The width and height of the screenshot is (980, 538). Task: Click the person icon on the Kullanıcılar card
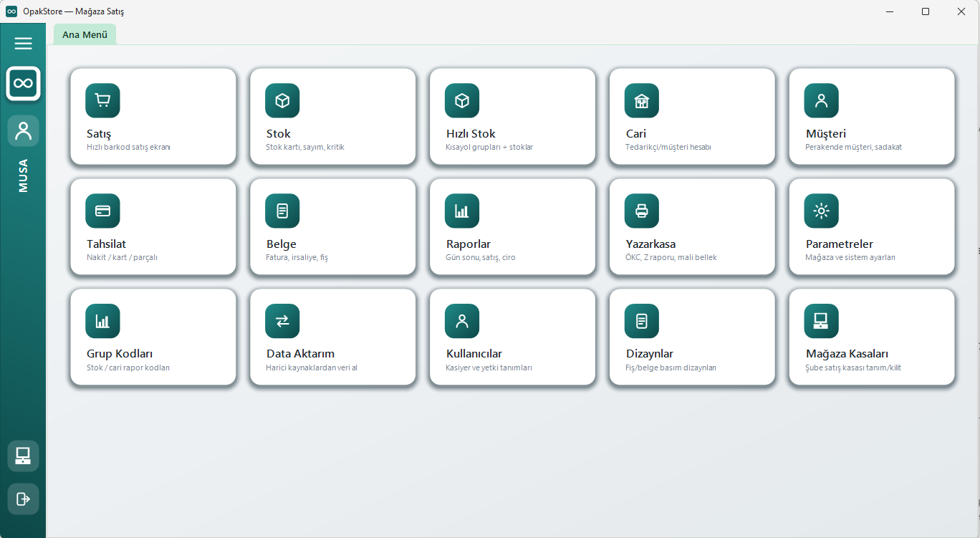click(x=462, y=322)
